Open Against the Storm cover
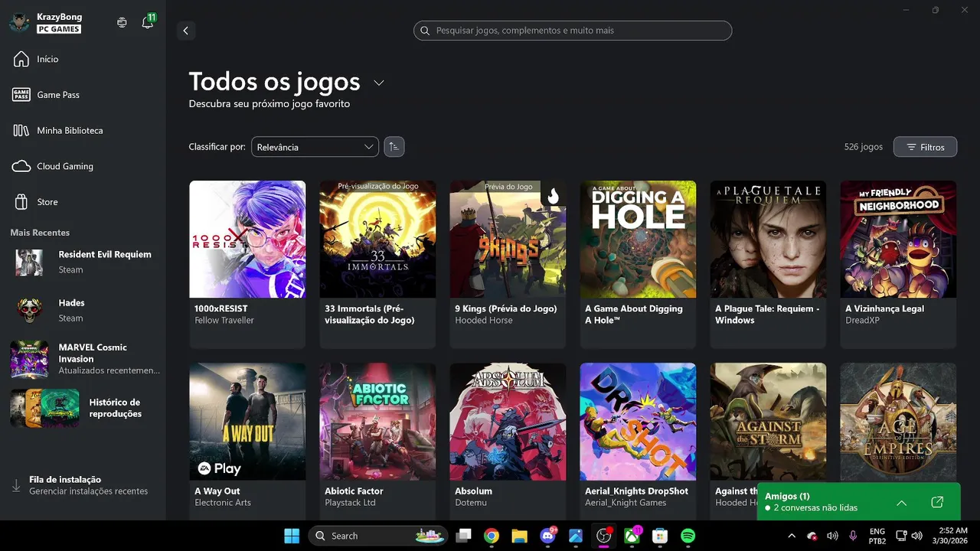This screenshot has width=980, height=551. coord(768,421)
